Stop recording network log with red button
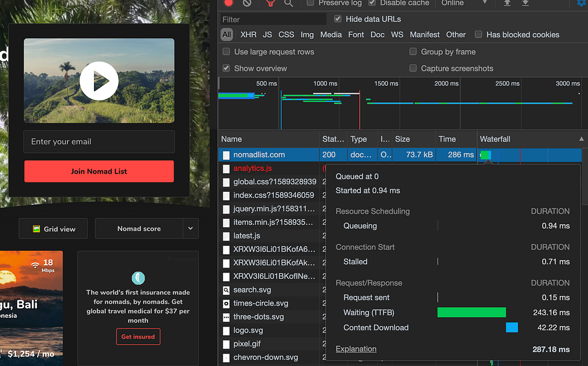588x366 pixels. [228, 2]
